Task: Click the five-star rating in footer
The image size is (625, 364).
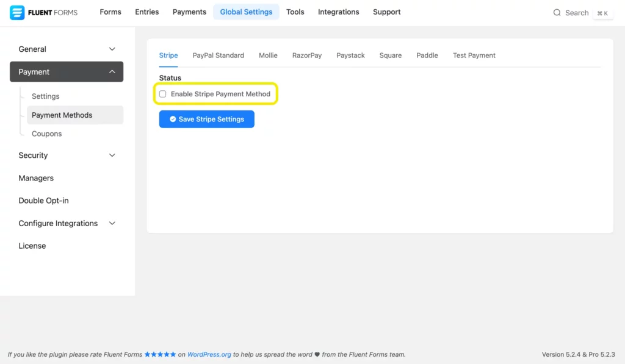Action: click(x=160, y=354)
